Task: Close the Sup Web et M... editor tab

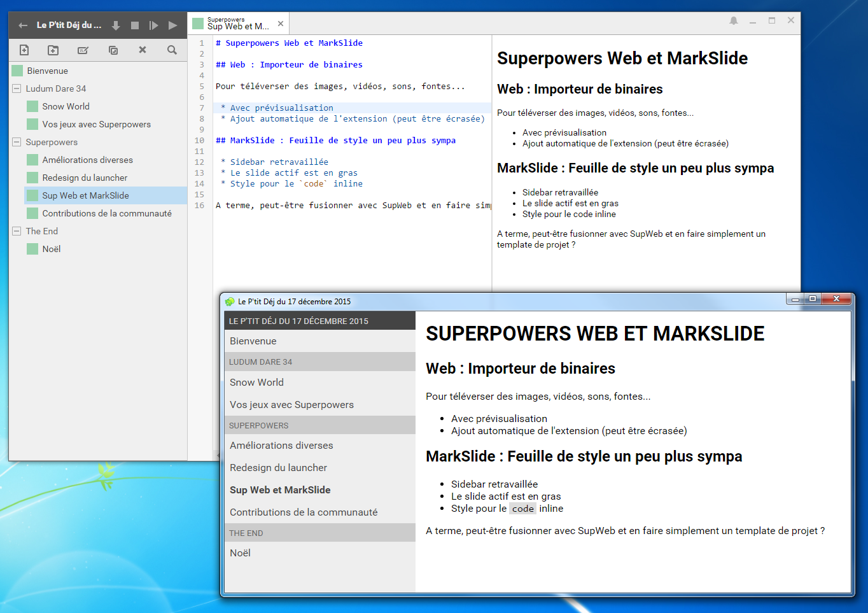Action: tap(281, 24)
